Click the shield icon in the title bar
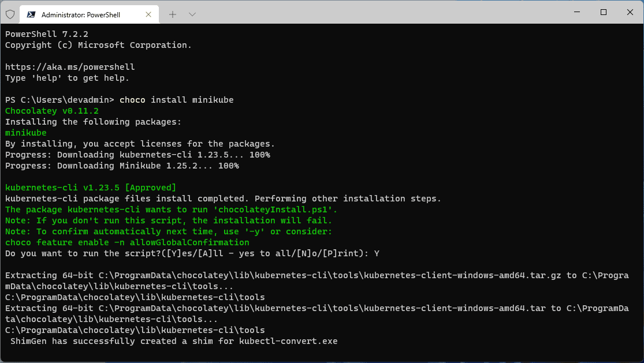Viewport: 644px width, 363px height. (10, 13)
